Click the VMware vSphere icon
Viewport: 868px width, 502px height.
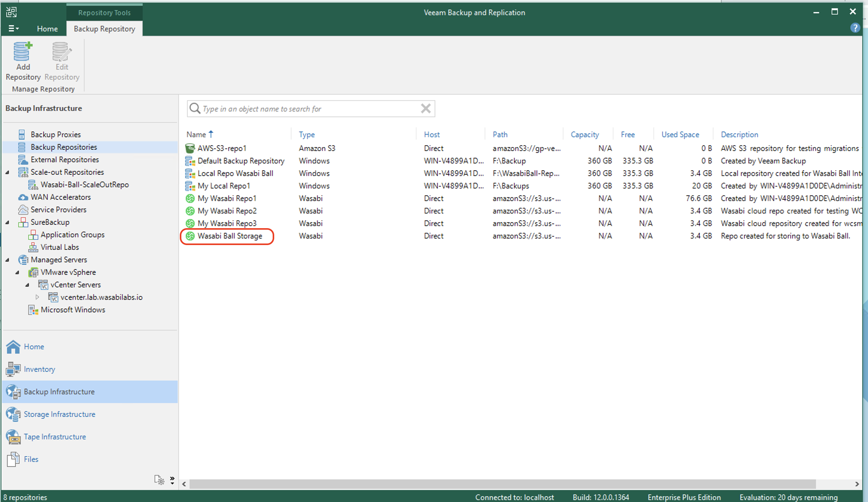[33, 272]
